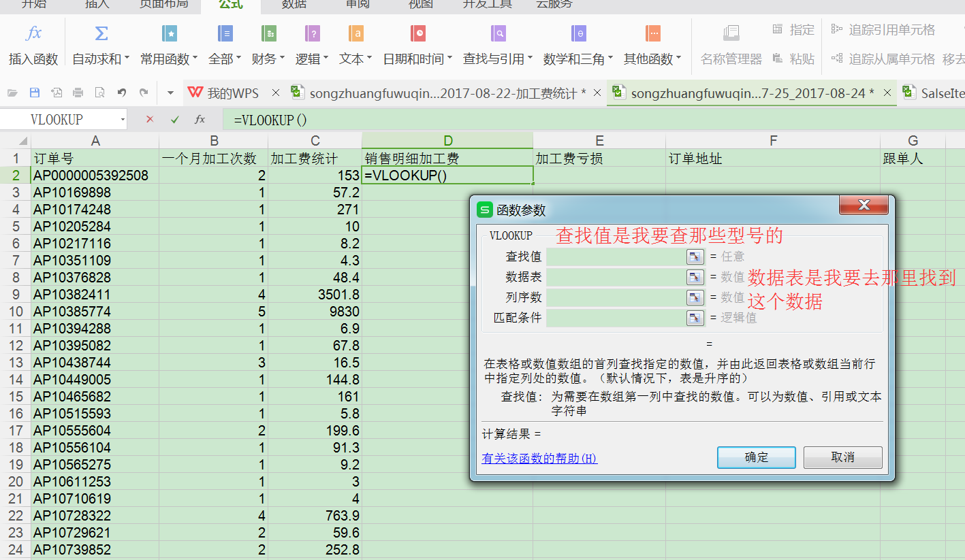
Task: Open the 有关该函数的帮助(H) link
Action: tap(539, 458)
